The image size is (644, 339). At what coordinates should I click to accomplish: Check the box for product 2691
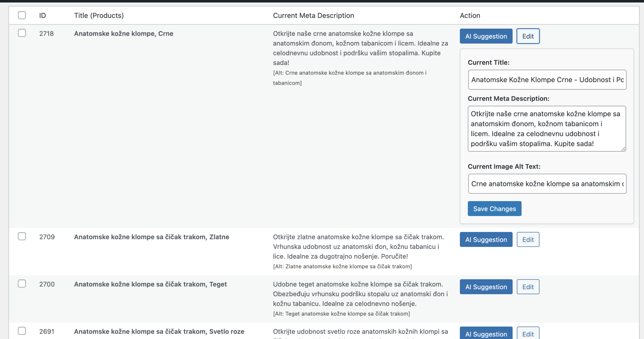pyautogui.click(x=22, y=331)
